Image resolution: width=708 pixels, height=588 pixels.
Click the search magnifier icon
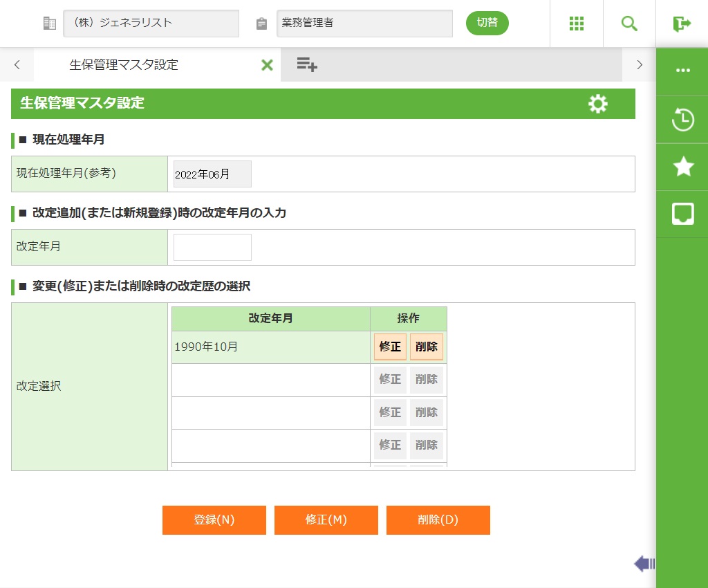(x=629, y=24)
